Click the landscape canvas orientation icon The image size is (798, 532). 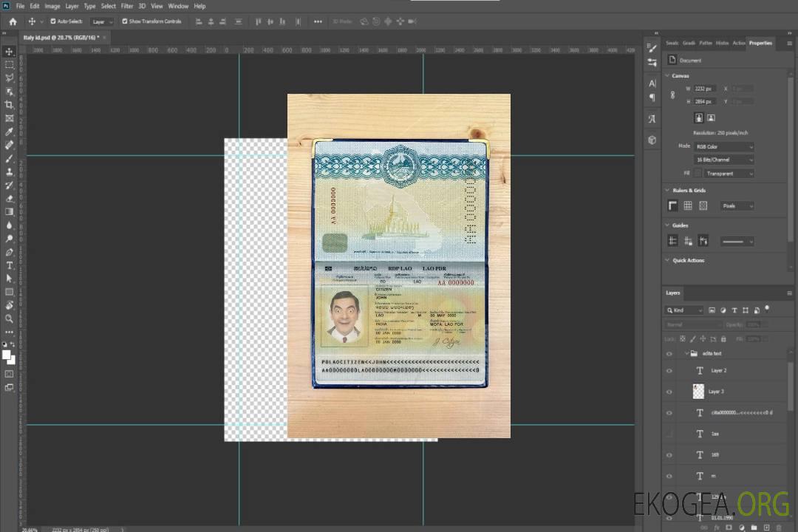tap(711, 117)
